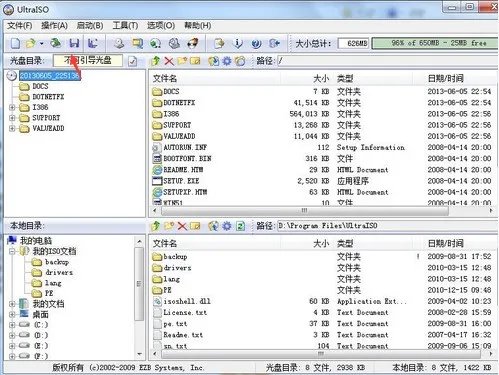Screen dimensions: 499x375
Task: Create a new ISO with the New icon
Action: tap(15, 43)
